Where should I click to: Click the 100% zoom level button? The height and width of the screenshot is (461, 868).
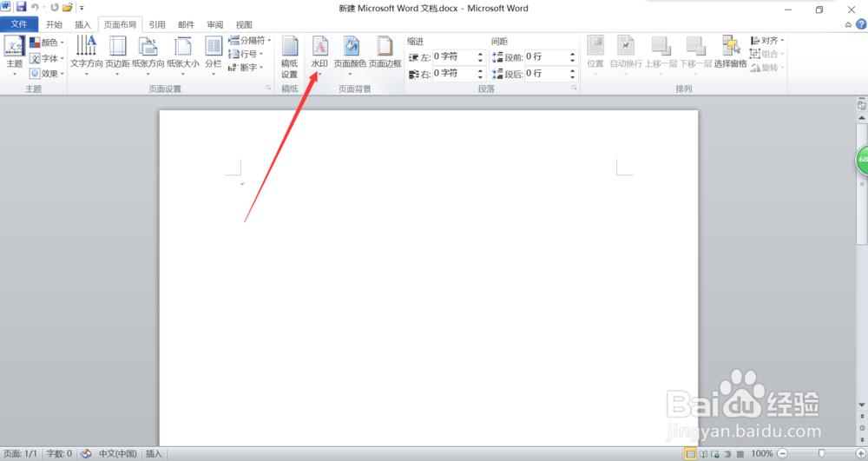pos(762,454)
